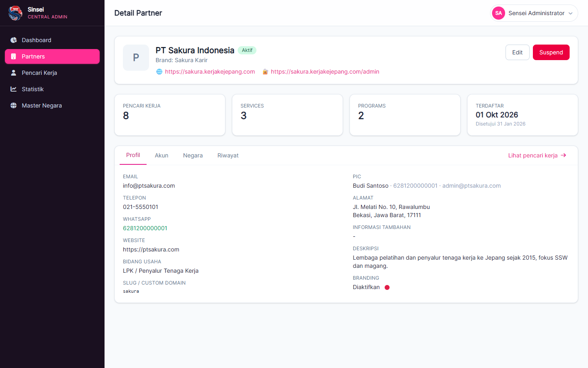Click the Partners building icon

(13, 56)
